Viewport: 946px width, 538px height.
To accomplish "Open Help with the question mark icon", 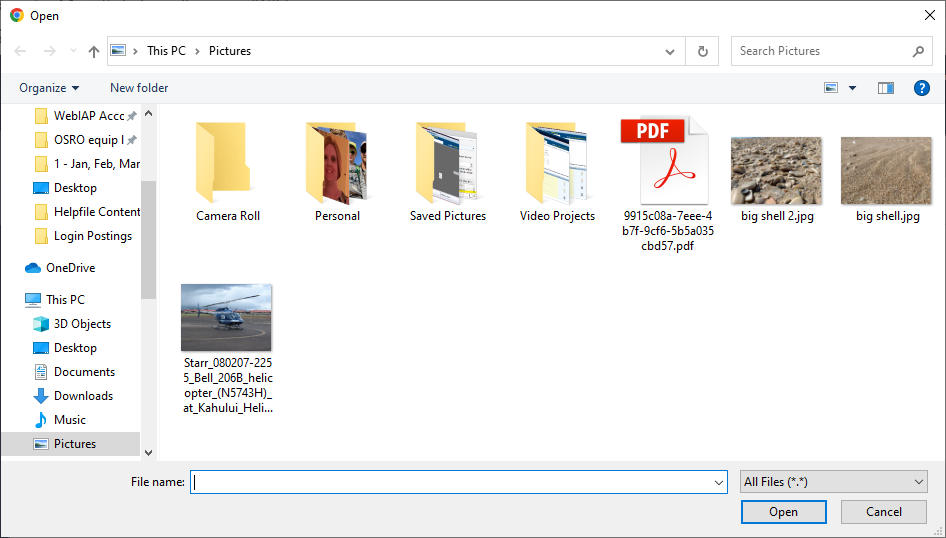I will [x=921, y=88].
